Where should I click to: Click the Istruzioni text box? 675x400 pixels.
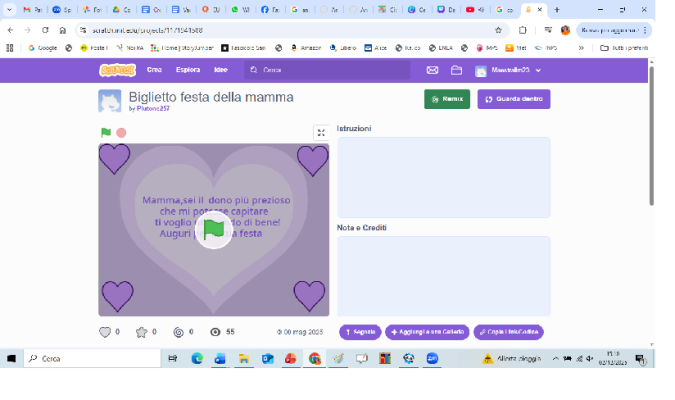(443, 177)
